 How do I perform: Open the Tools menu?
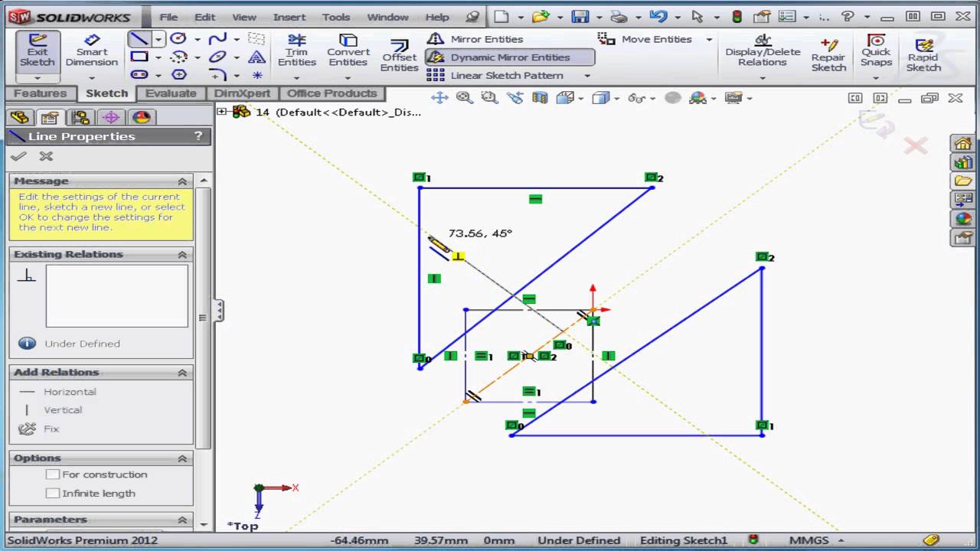tap(336, 17)
